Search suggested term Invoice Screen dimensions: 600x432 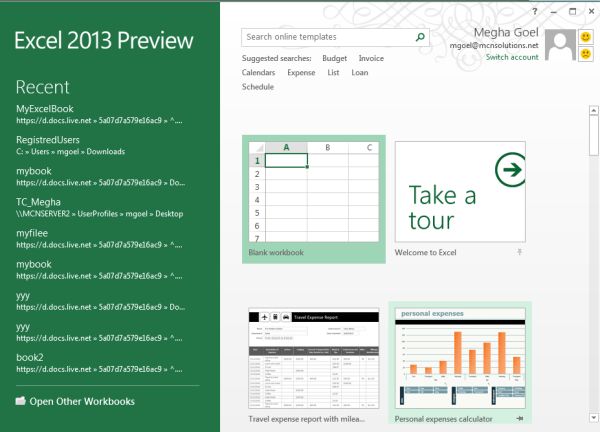point(371,59)
